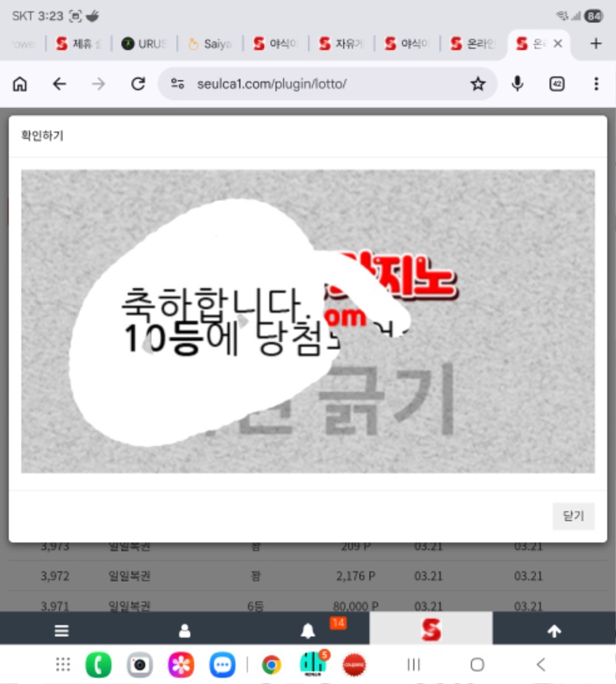Bookmark the page with the star icon

click(x=477, y=85)
